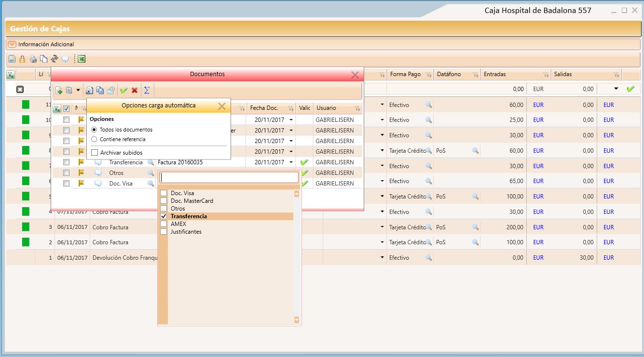Image resolution: width=644 pixels, height=357 pixels.
Task: Click the Forma Pago column header
Action: pyautogui.click(x=405, y=75)
